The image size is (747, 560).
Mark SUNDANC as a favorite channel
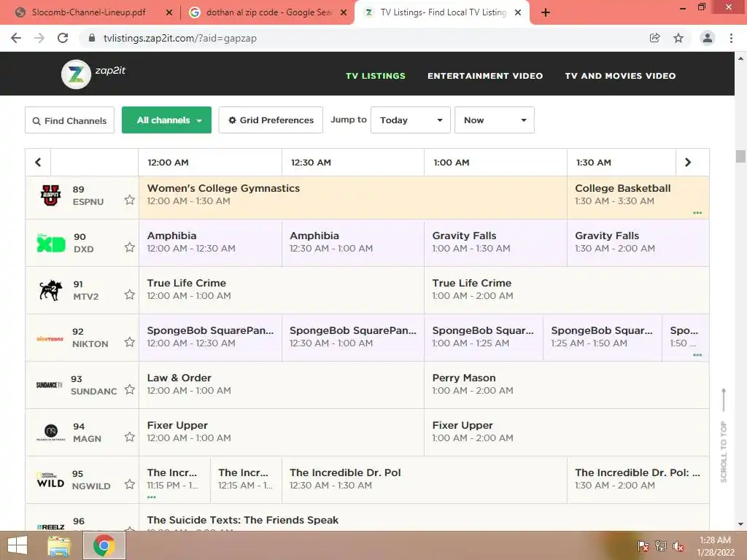pos(130,389)
